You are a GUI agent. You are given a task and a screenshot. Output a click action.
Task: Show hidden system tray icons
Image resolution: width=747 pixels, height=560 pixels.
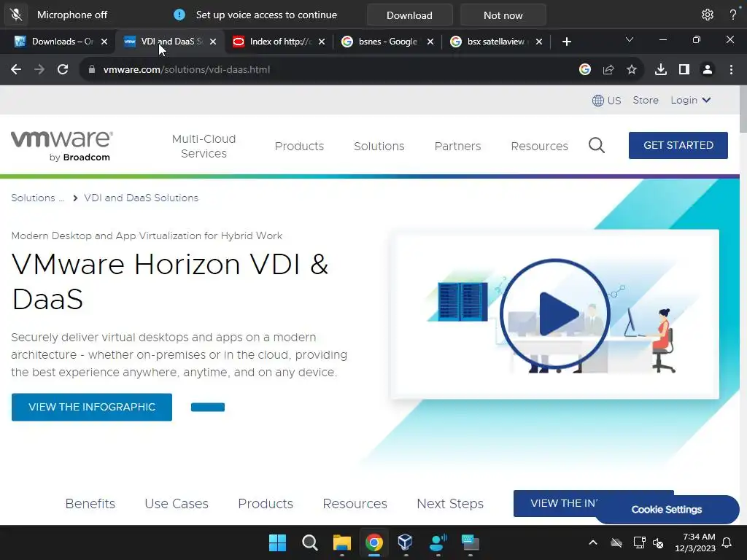point(593,542)
